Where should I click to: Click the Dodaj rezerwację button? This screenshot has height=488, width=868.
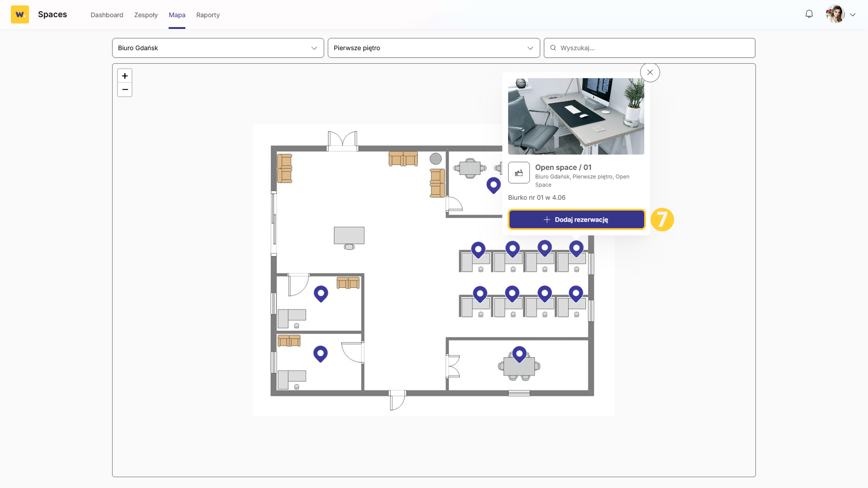(576, 220)
